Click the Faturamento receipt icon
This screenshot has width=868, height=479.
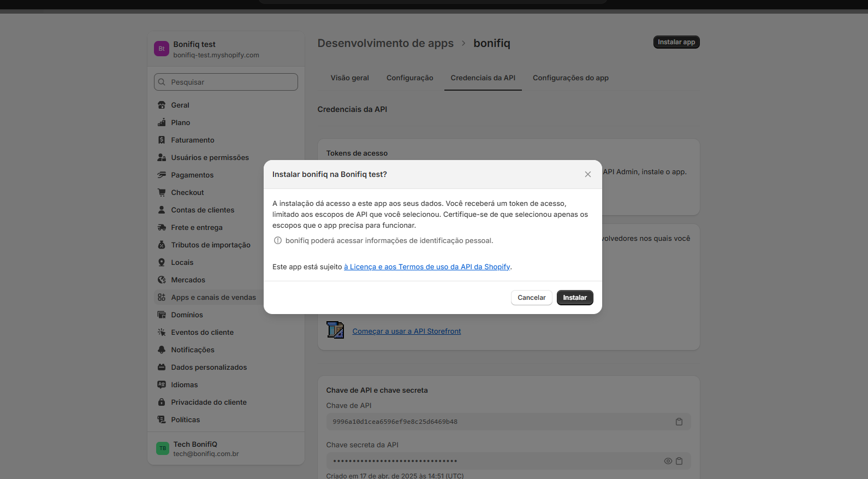162,140
